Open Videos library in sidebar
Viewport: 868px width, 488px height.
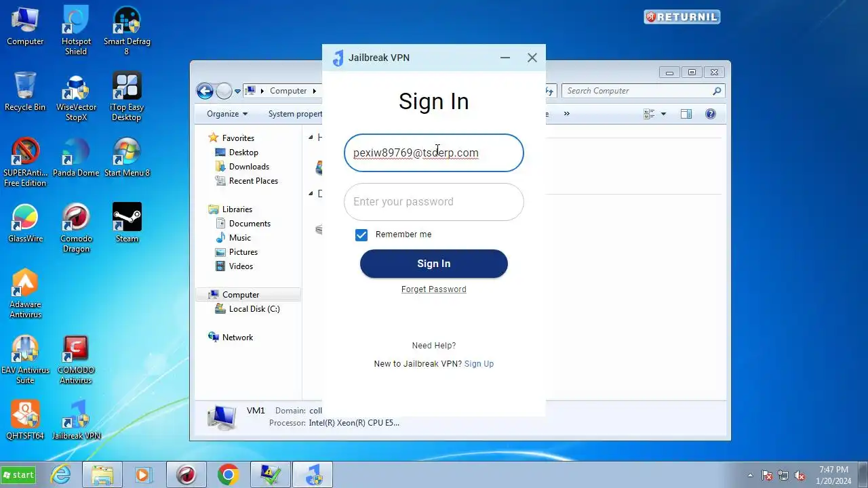tap(241, 266)
